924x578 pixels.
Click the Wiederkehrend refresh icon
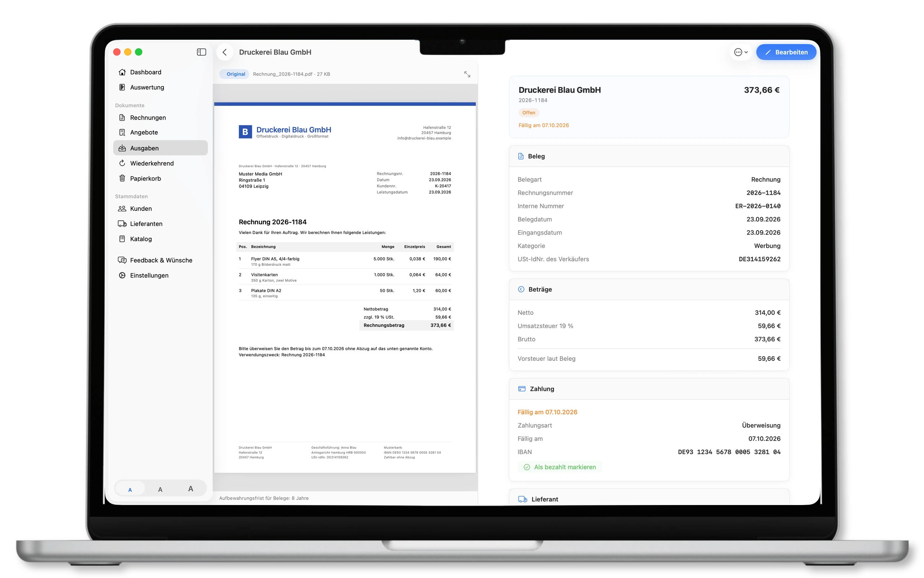pyautogui.click(x=122, y=163)
